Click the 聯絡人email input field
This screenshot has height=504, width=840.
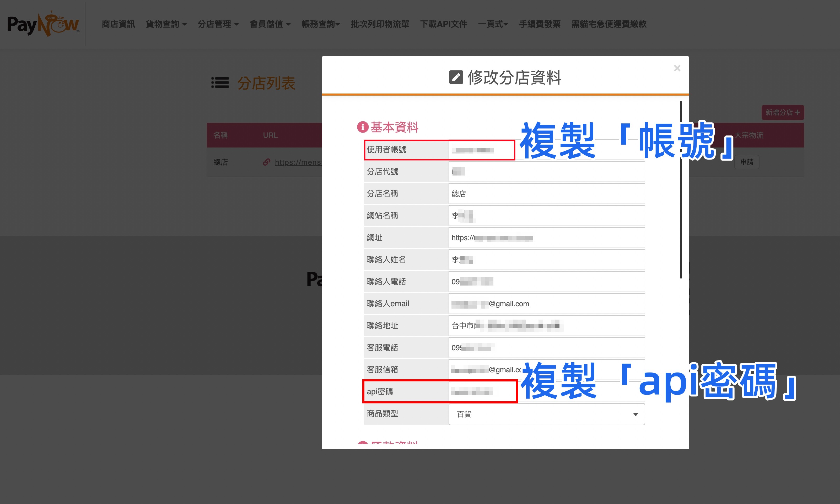click(x=547, y=304)
